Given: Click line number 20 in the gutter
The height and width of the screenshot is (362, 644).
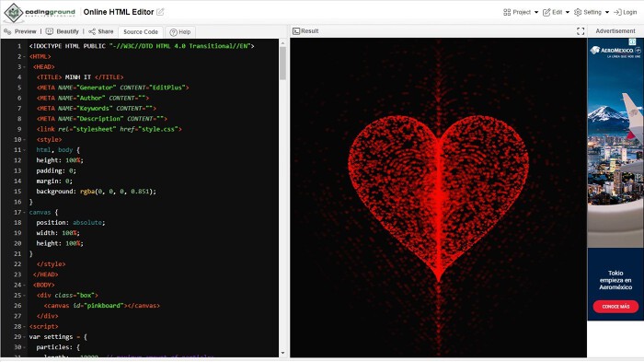Looking at the screenshot, I should 17,243.
